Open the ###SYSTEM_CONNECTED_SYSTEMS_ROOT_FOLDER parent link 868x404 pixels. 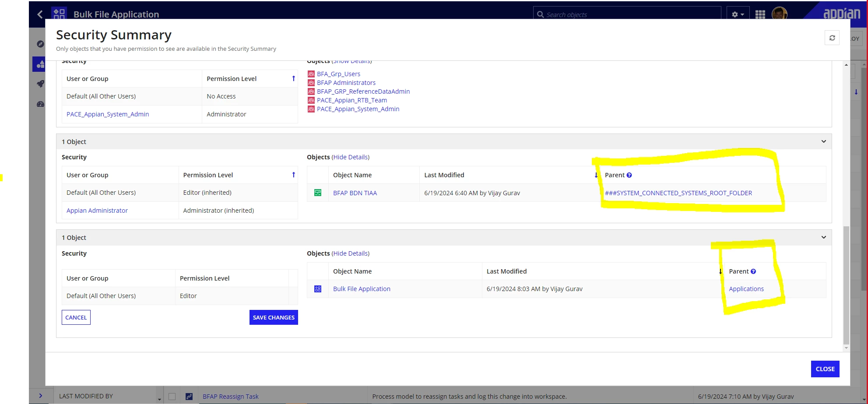(x=678, y=193)
